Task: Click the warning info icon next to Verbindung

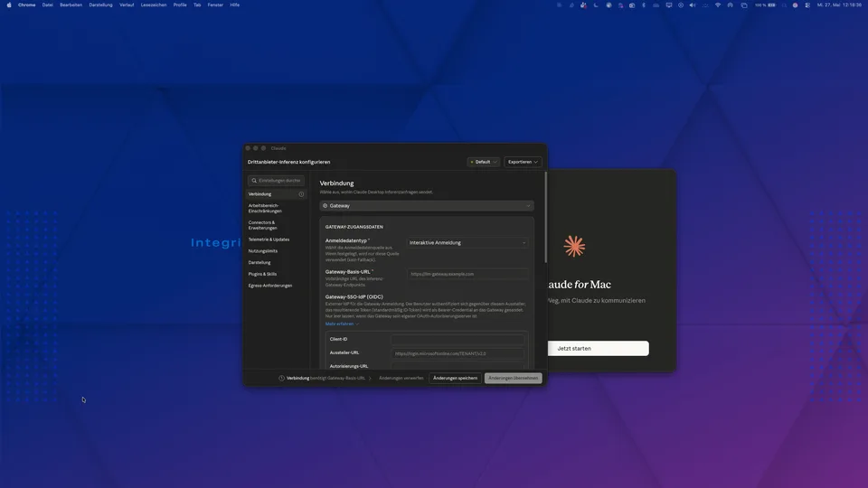Action: [301, 194]
